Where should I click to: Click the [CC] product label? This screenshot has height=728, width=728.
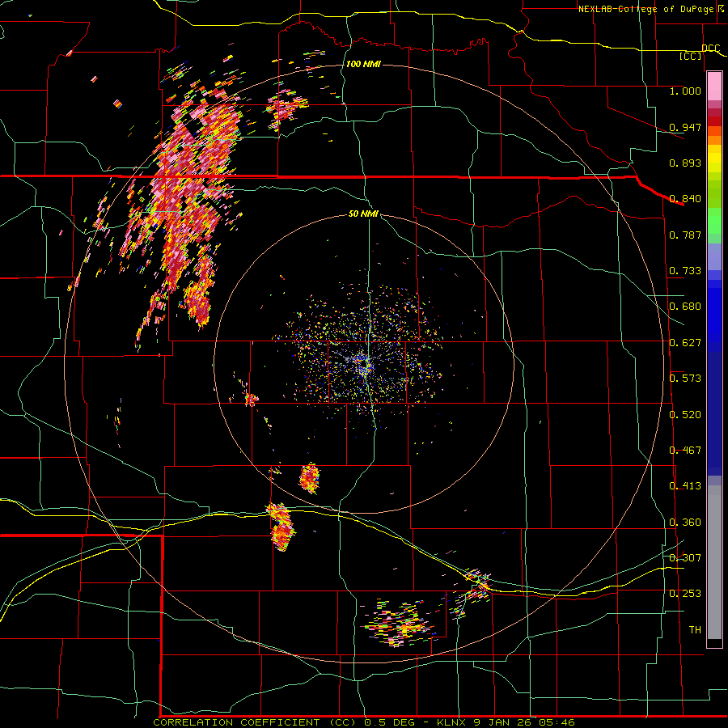(x=691, y=56)
